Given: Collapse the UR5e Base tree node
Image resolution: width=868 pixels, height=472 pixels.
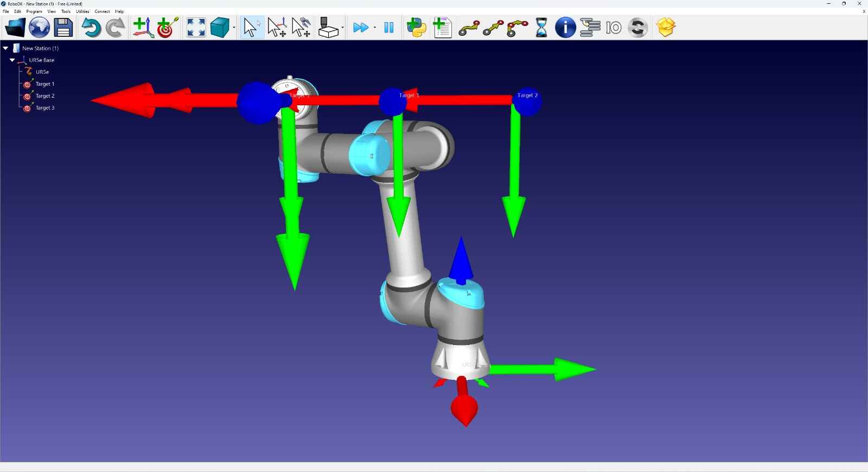Looking at the screenshot, I should 12,60.
